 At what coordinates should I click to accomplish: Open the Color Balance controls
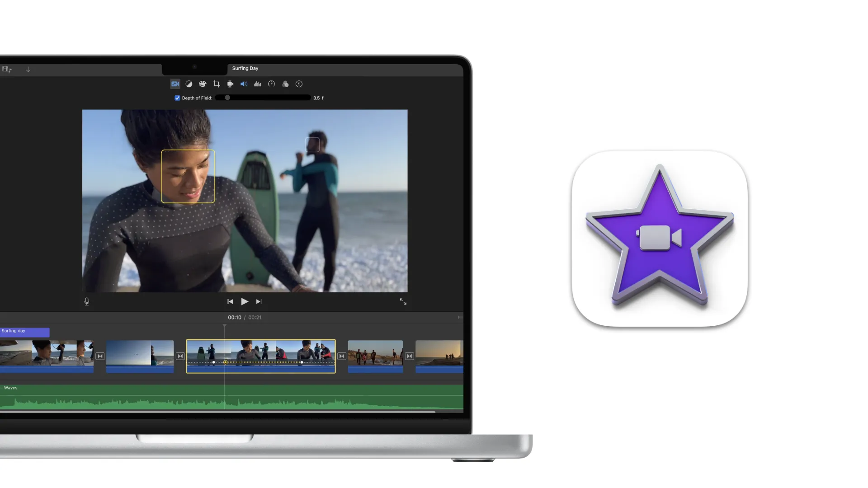(189, 84)
